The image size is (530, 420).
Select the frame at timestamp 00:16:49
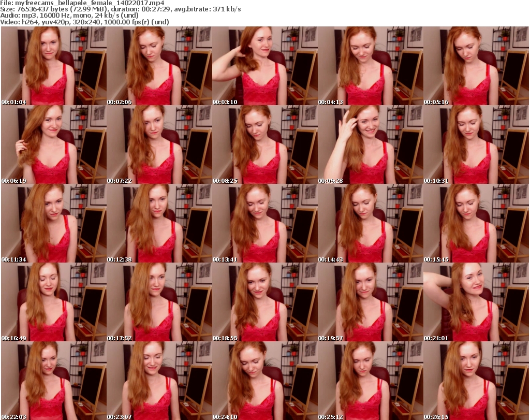(x=54, y=302)
